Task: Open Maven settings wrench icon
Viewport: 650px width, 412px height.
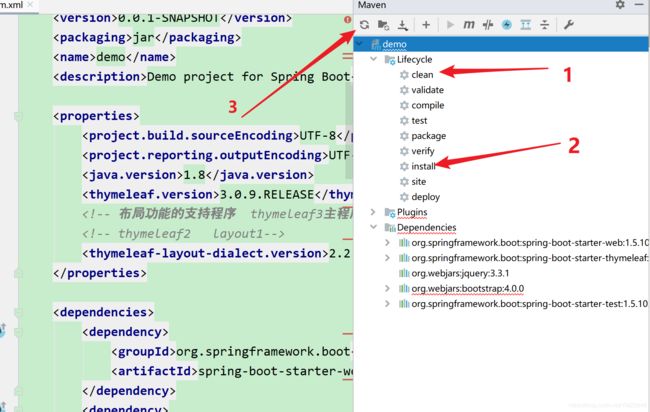Action: click(568, 25)
